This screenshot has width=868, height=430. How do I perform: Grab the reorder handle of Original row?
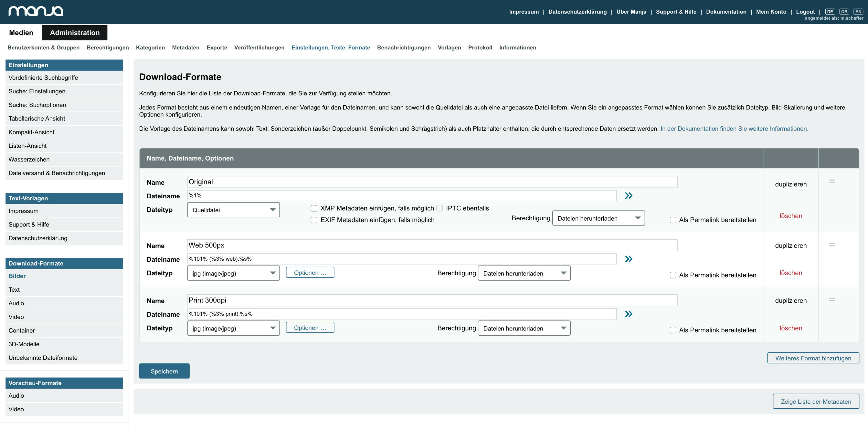click(x=832, y=182)
